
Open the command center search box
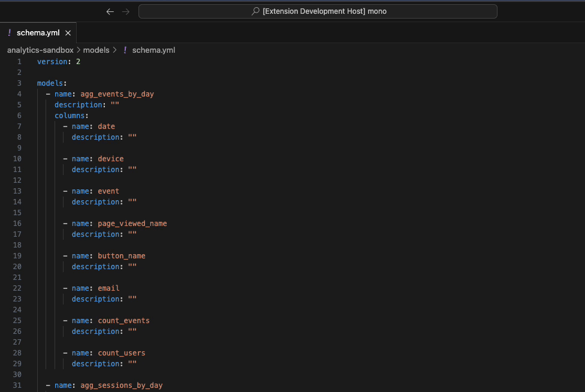click(318, 11)
